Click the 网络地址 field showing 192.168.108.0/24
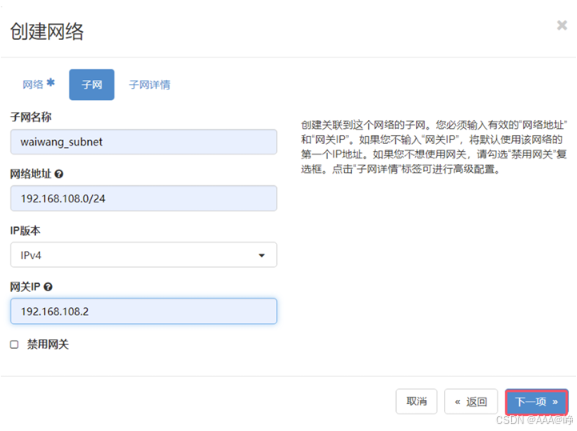Screen dimensions: 577x431 (x=144, y=198)
